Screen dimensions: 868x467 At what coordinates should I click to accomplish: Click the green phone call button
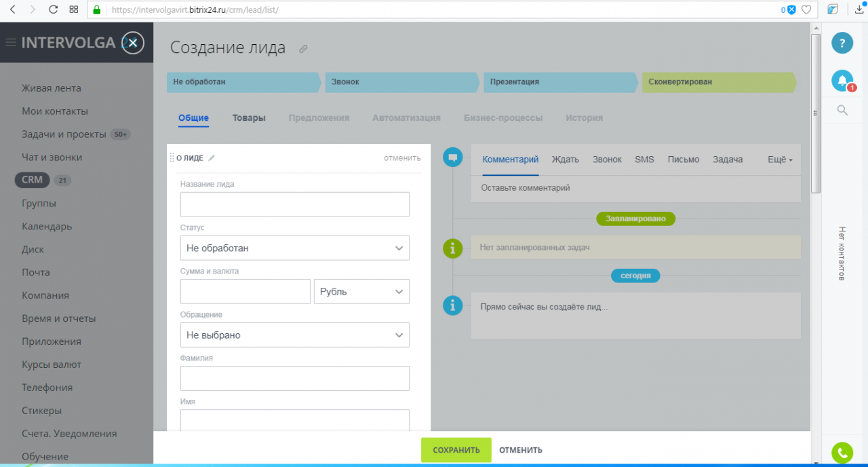(842, 453)
